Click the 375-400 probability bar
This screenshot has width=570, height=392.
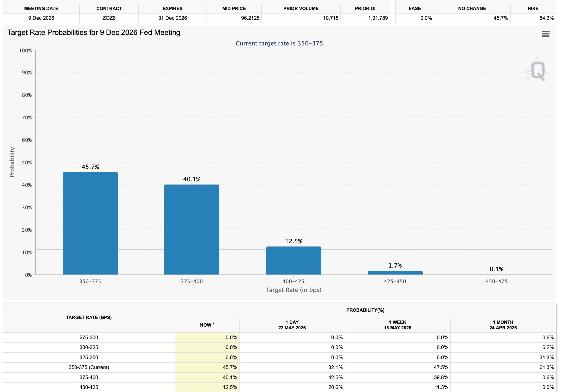point(192,230)
